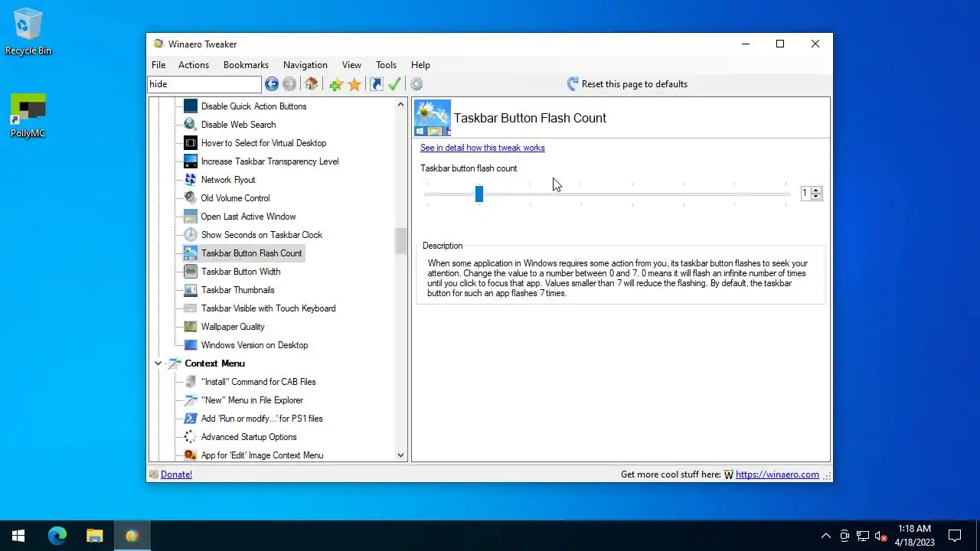The image size is (980, 551).
Task: Open 'See in detail how this tweak works'
Action: click(482, 148)
